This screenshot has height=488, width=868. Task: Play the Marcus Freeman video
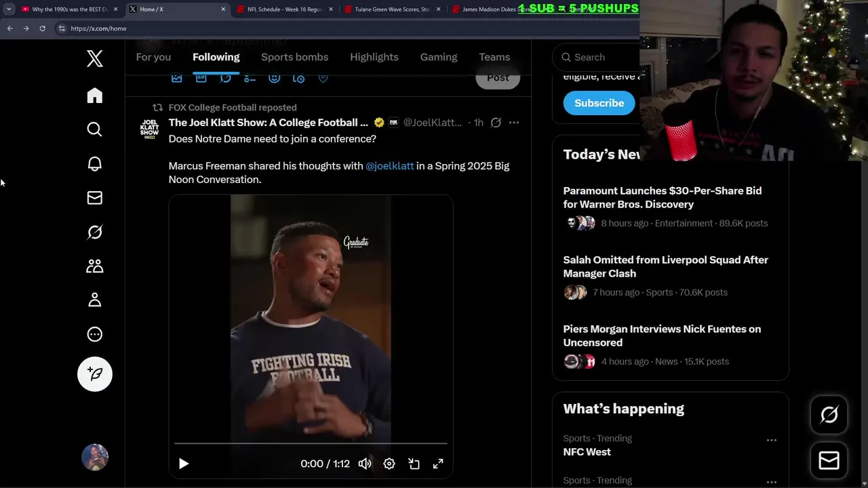click(x=184, y=464)
